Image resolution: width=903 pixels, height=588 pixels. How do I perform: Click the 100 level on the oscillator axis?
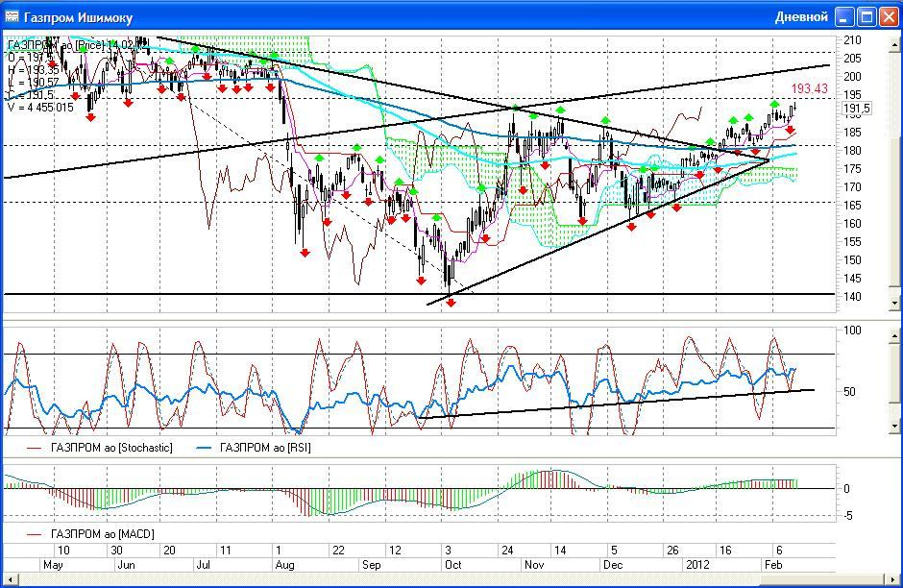(852, 331)
